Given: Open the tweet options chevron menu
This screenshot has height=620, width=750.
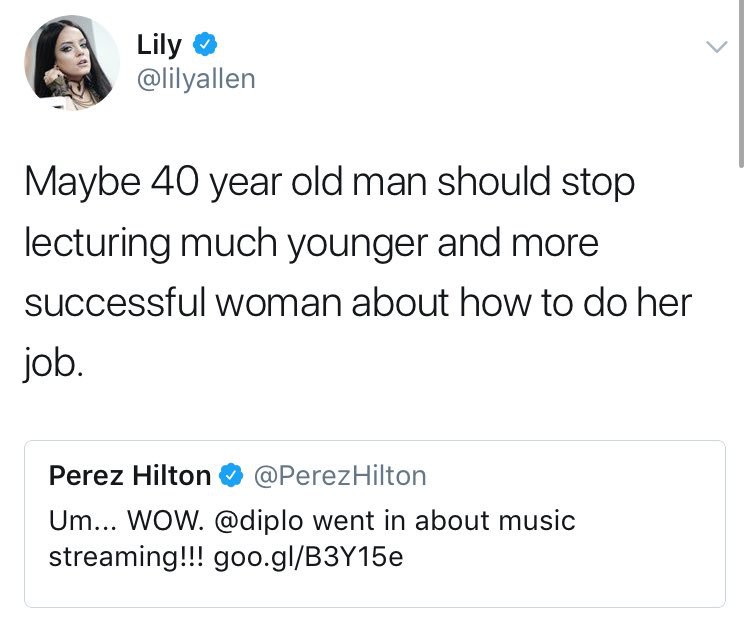Looking at the screenshot, I should [716, 47].
